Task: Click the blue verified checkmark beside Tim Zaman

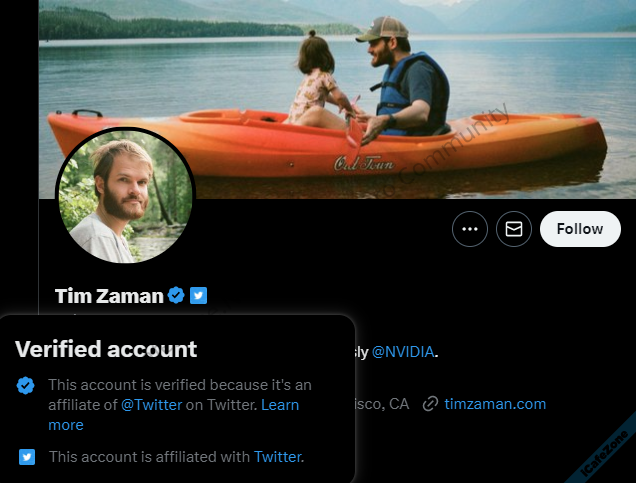Action: pos(176,295)
